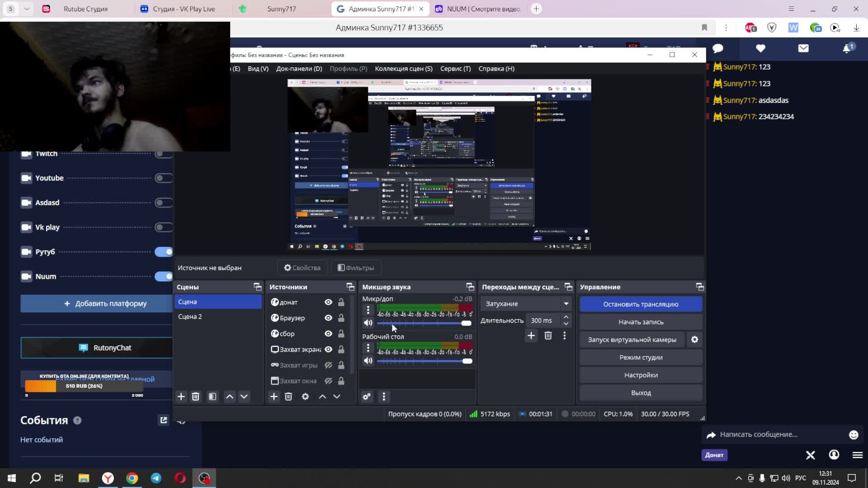Open chat bubble icon in site header
Viewport: 868px width, 488px height.
pos(717,48)
